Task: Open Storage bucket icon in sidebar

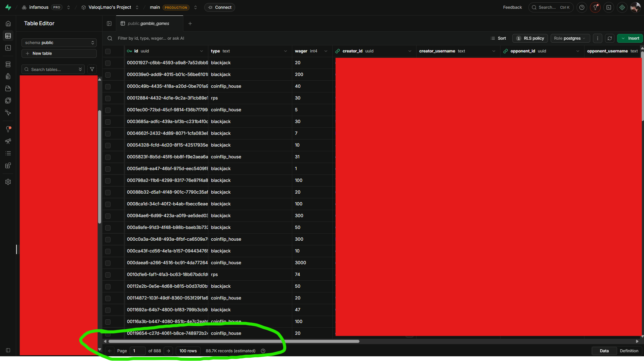Action: pyautogui.click(x=8, y=88)
